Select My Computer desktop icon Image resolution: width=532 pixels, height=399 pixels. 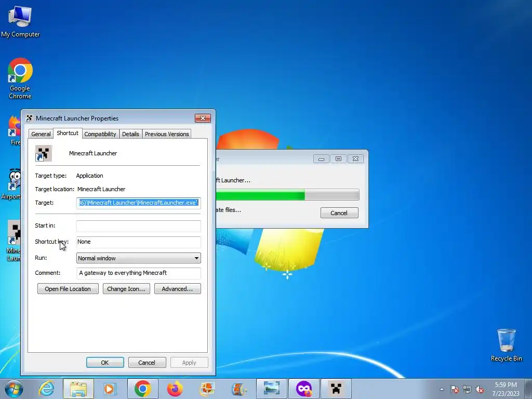20,22
